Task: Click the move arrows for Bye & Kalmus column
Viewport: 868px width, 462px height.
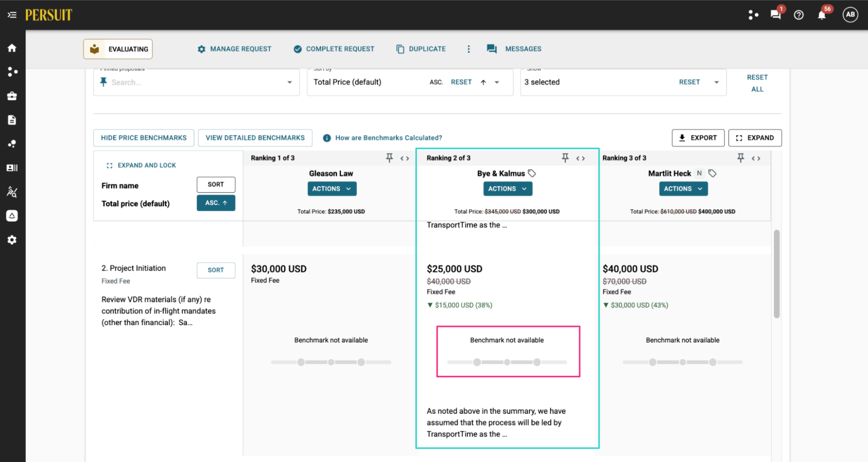Action: coord(581,158)
